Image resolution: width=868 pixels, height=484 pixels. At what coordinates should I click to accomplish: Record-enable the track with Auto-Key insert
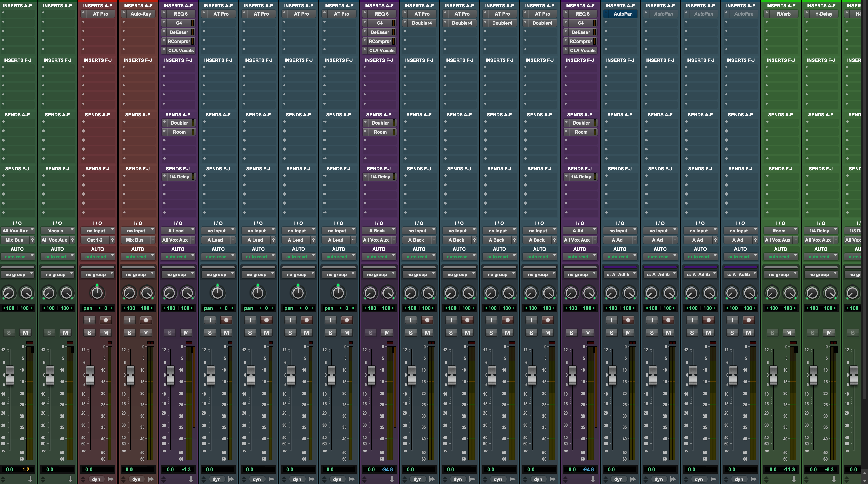tap(146, 320)
